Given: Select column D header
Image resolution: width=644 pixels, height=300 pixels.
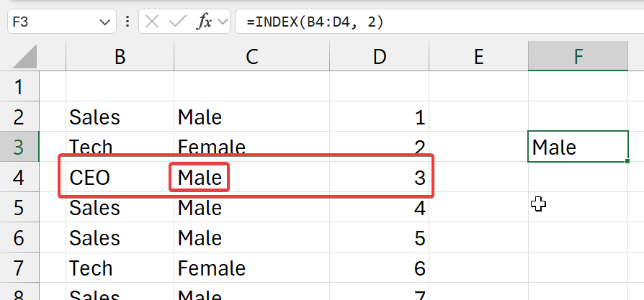Looking at the screenshot, I should (380, 58).
